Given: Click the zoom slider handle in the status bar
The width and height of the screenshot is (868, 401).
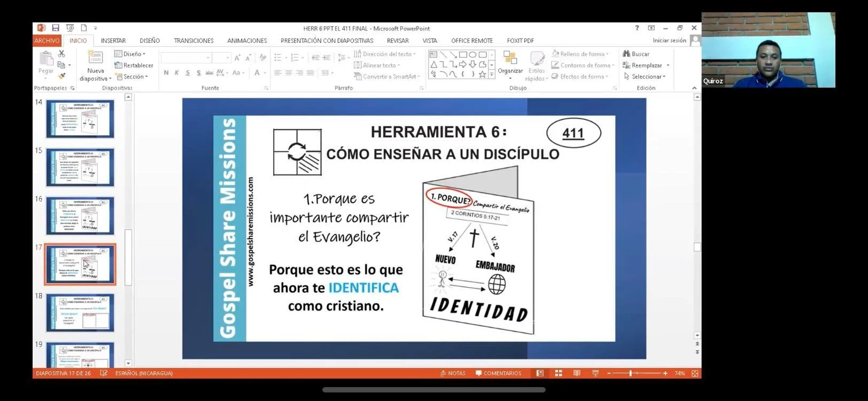Looking at the screenshot, I should [631, 373].
